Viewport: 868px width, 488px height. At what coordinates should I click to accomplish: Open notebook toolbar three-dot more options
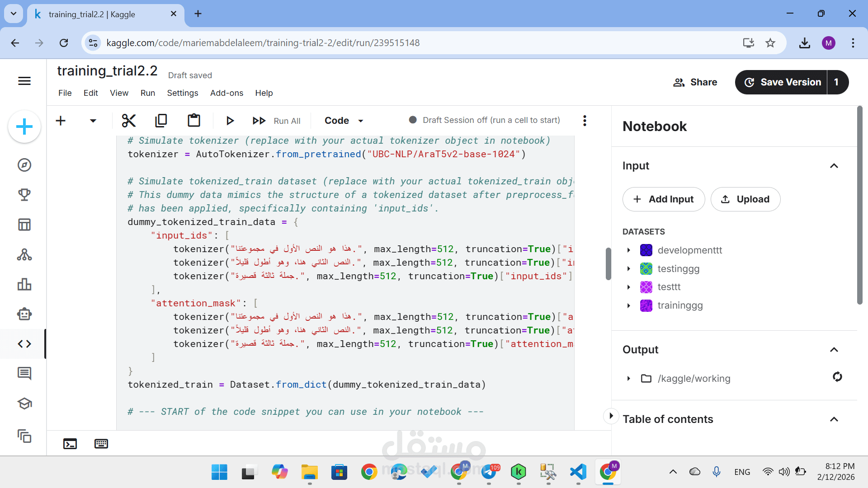pyautogui.click(x=585, y=121)
